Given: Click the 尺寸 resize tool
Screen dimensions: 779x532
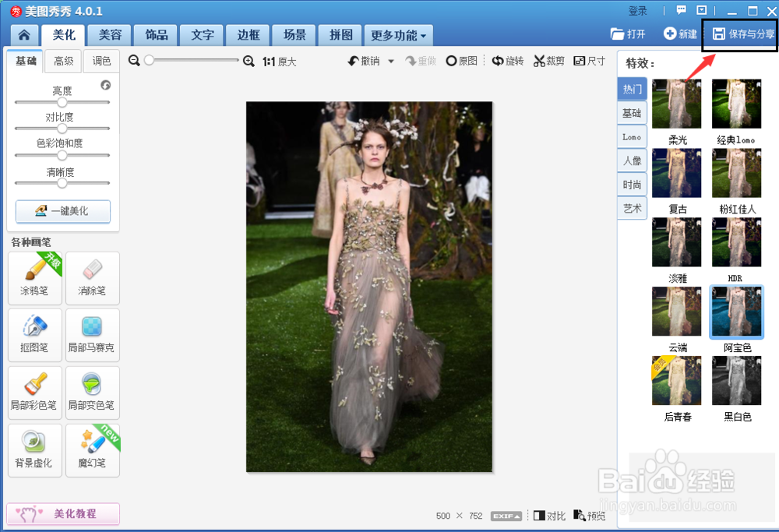Looking at the screenshot, I should pyautogui.click(x=589, y=61).
